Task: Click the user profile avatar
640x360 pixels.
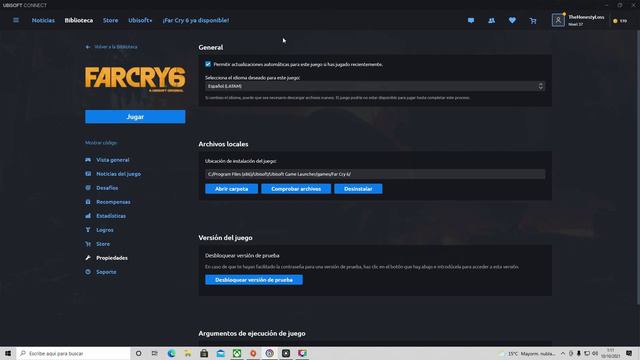Action: pyautogui.click(x=558, y=20)
